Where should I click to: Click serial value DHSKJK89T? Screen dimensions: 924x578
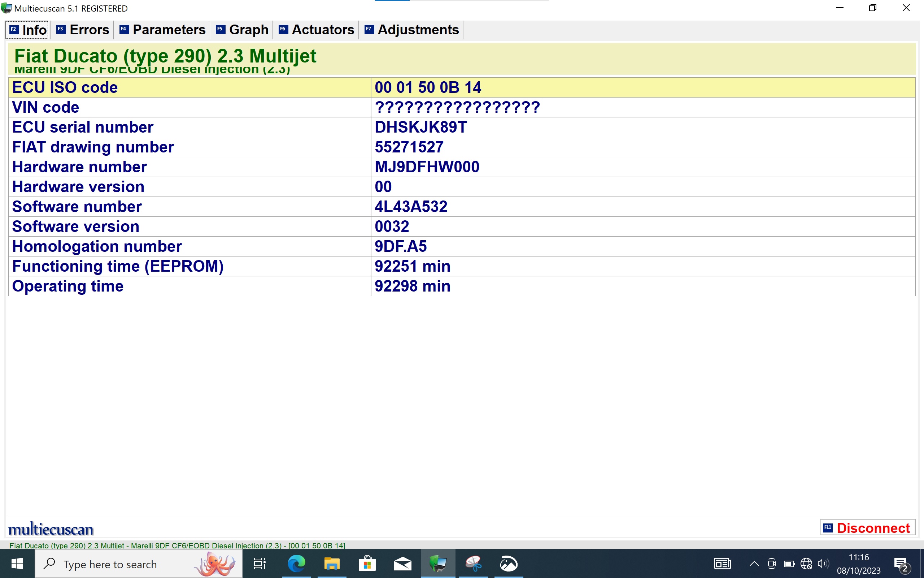(x=421, y=127)
